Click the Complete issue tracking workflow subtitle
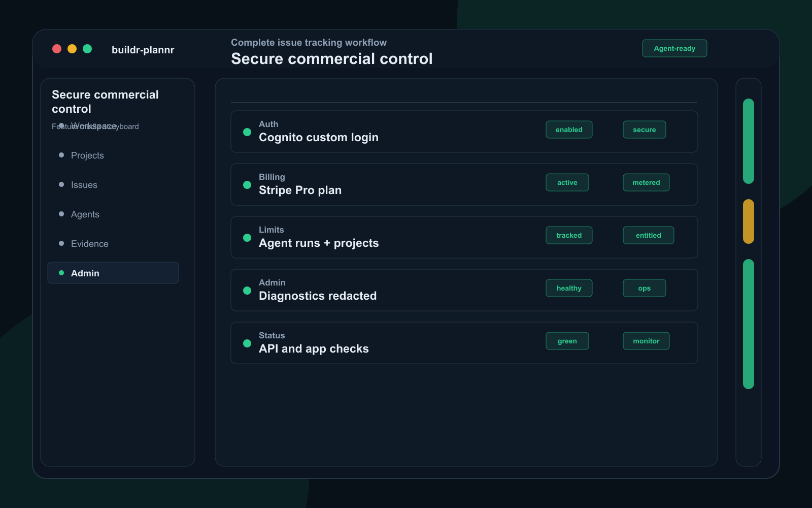Viewport: 812px width, 508px height. coord(309,43)
